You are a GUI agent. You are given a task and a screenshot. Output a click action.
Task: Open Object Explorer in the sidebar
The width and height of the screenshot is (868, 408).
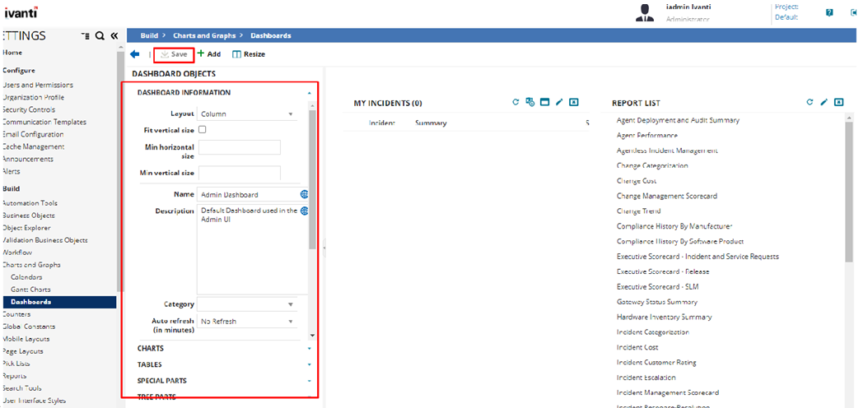[27, 228]
